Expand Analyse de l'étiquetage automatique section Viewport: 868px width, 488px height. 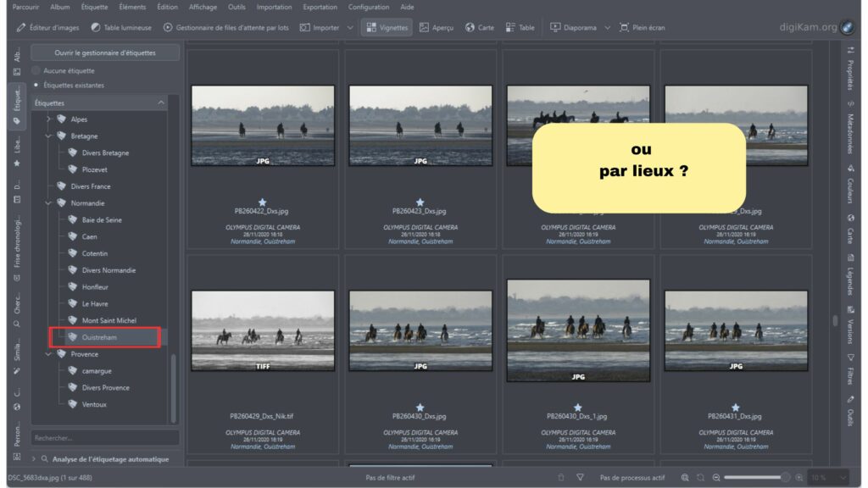(34, 459)
